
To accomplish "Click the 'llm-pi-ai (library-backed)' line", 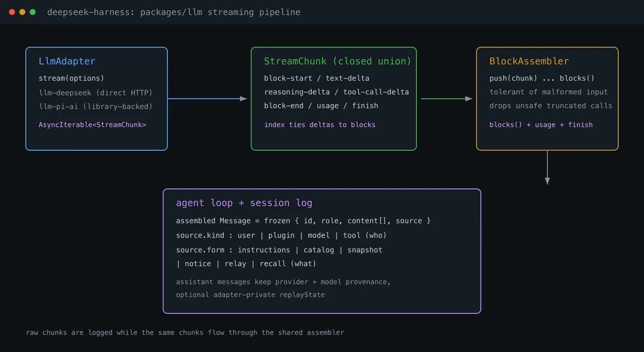I will pos(96,106).
